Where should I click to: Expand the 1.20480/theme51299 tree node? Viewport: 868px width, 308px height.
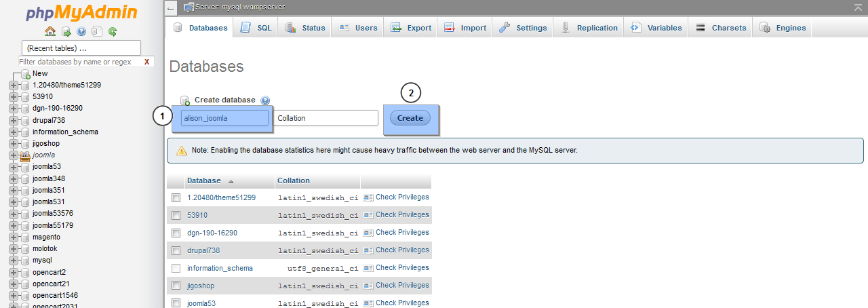14,85
